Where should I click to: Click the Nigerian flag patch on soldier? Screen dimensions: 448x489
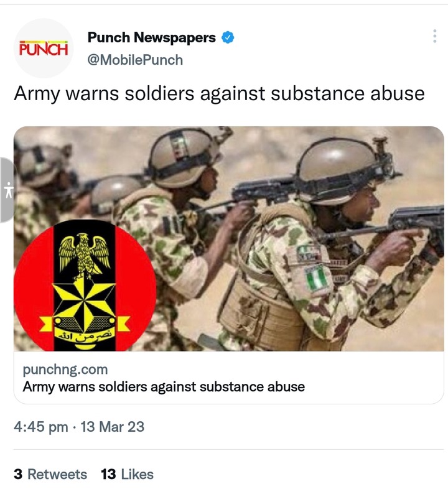[316, 277]
